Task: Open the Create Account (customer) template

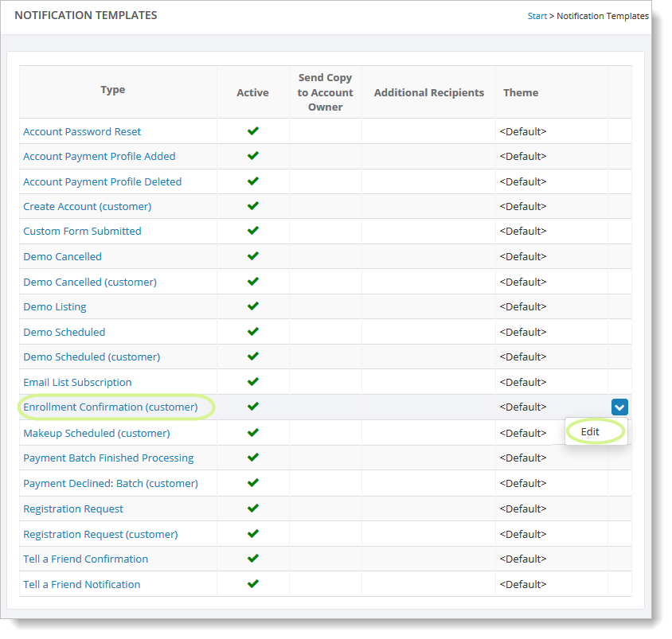Action: pyautogui.click(x=87, y=206)
